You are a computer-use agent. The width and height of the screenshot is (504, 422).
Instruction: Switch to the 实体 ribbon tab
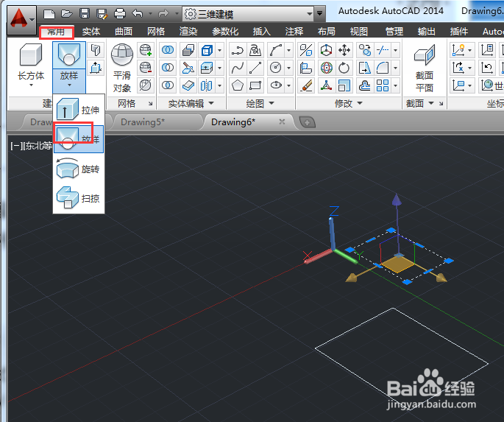(x=91, y=32)
